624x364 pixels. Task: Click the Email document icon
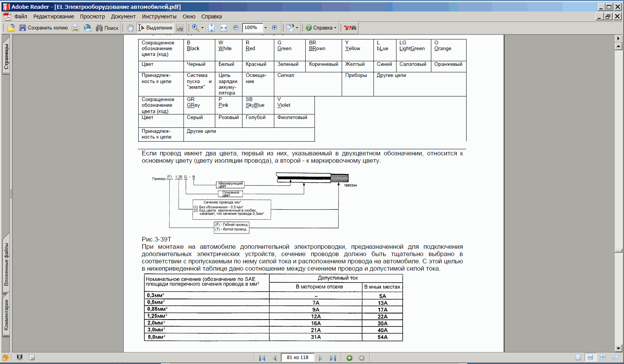(x=88, y=28)
